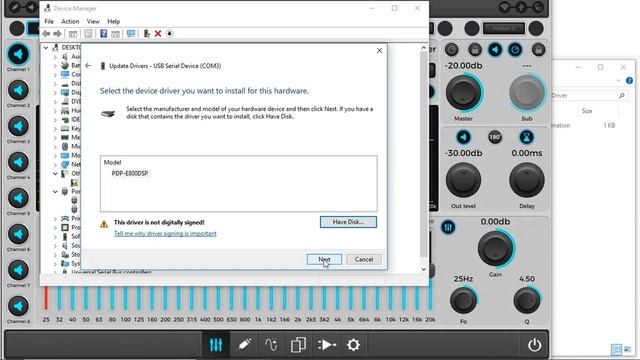Open the equalizer mixer tab icon

pos(216,345)
